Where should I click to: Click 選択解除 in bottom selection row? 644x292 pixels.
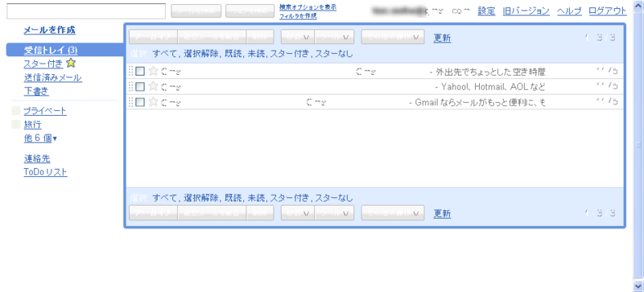pos(201,199)
